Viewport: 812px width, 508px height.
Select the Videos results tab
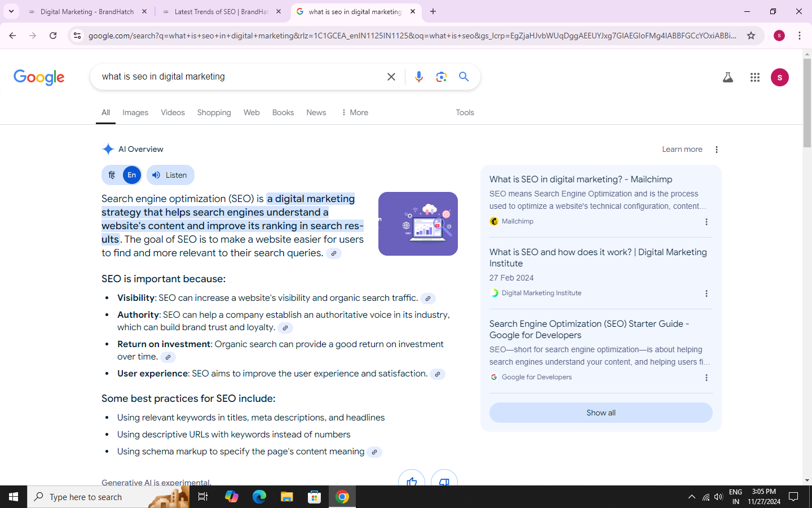[173, 112]
